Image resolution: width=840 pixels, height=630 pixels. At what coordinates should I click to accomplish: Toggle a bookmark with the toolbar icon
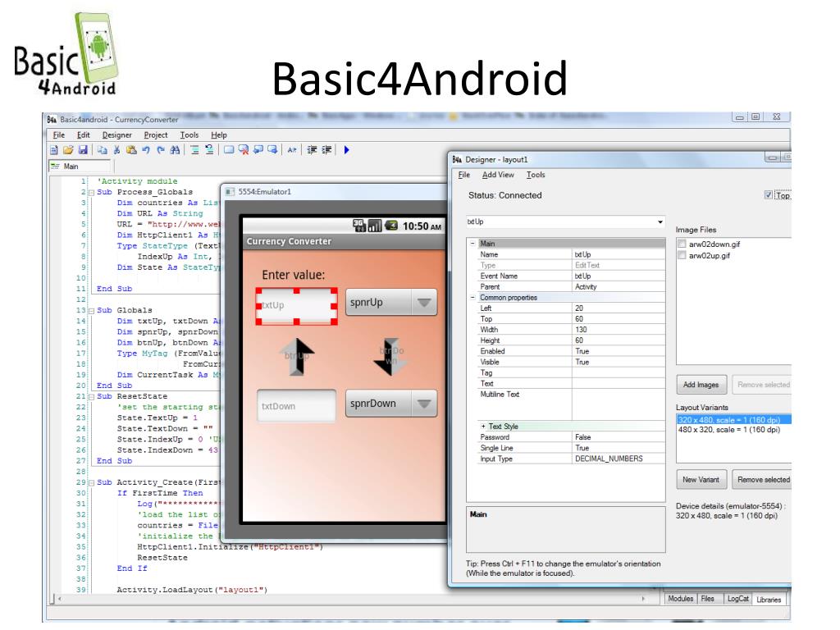pos(229,150)
